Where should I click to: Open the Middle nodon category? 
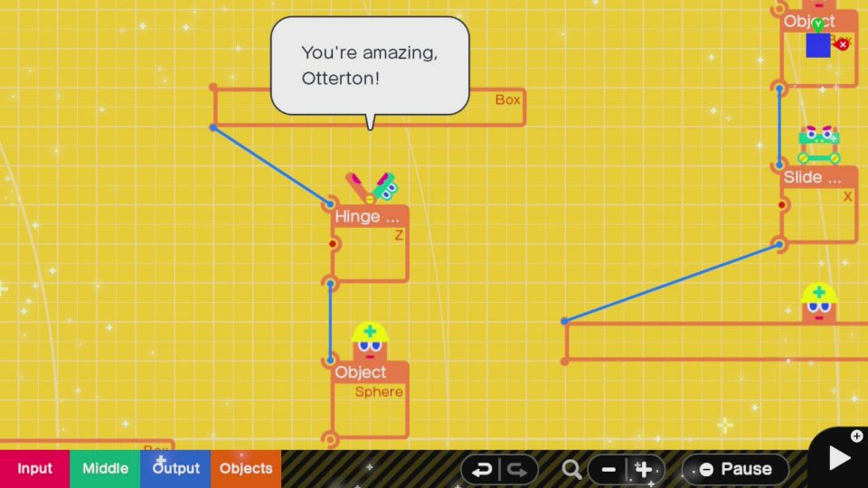point(105,469)
